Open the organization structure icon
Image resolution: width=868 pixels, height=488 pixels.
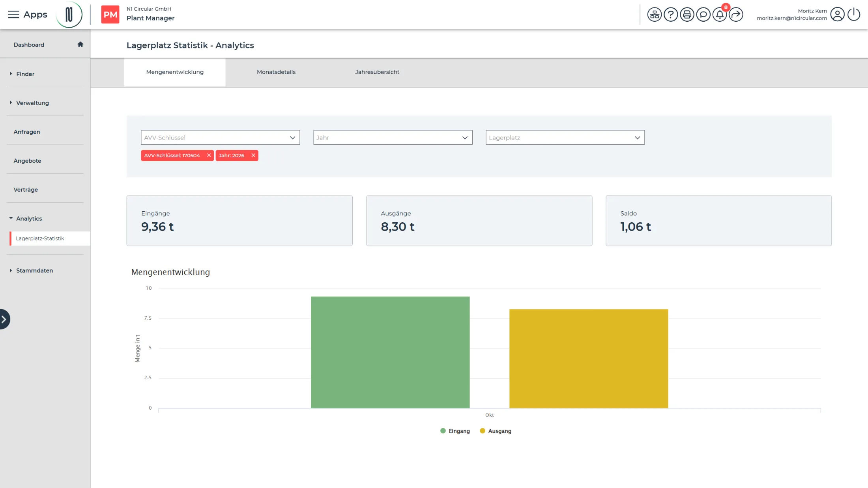click(654, 15)
